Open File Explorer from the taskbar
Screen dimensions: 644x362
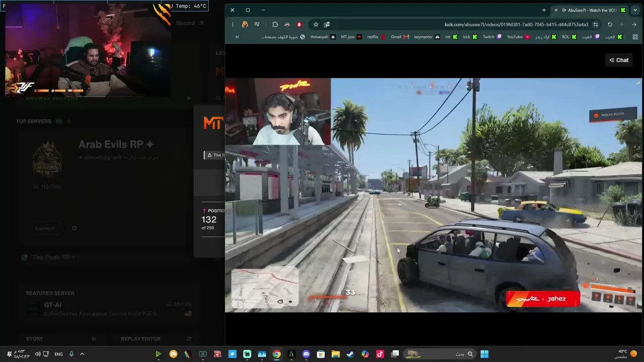click(336, 354)
